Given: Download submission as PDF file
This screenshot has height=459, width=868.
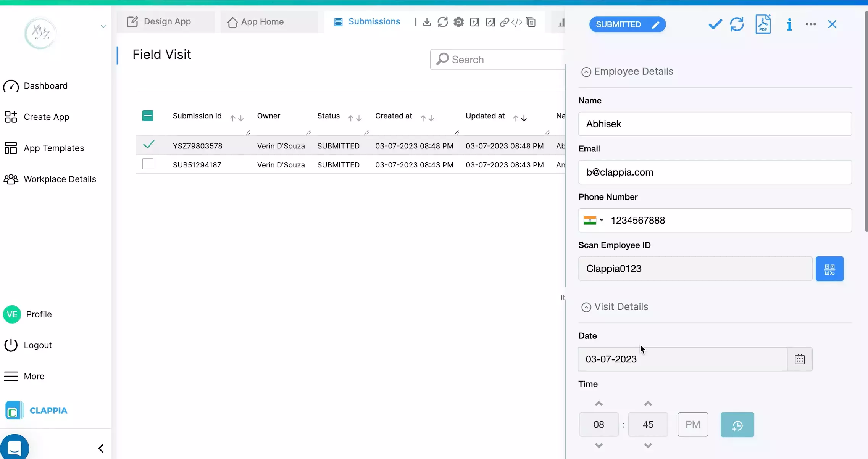Looking at the screenshot, I should tap(763, 24).
